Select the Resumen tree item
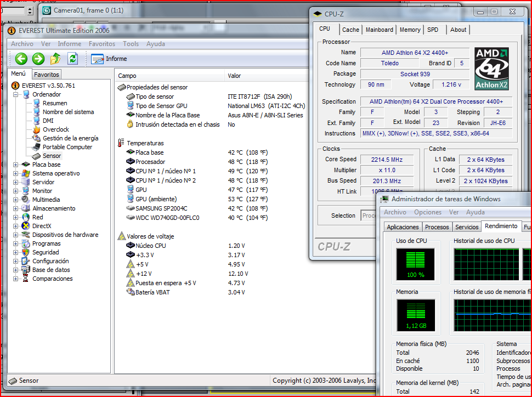The height and width of the screenshot is (397, 532). [55, 103]
